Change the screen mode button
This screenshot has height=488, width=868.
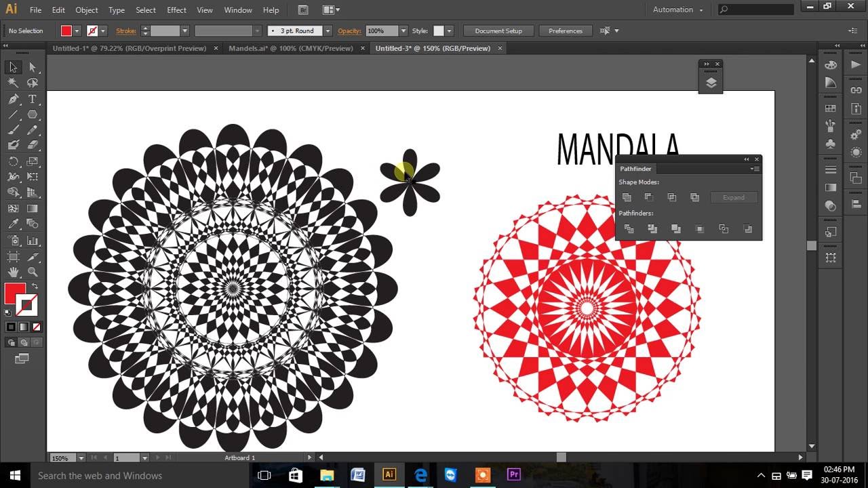click(x=22, y=359)
